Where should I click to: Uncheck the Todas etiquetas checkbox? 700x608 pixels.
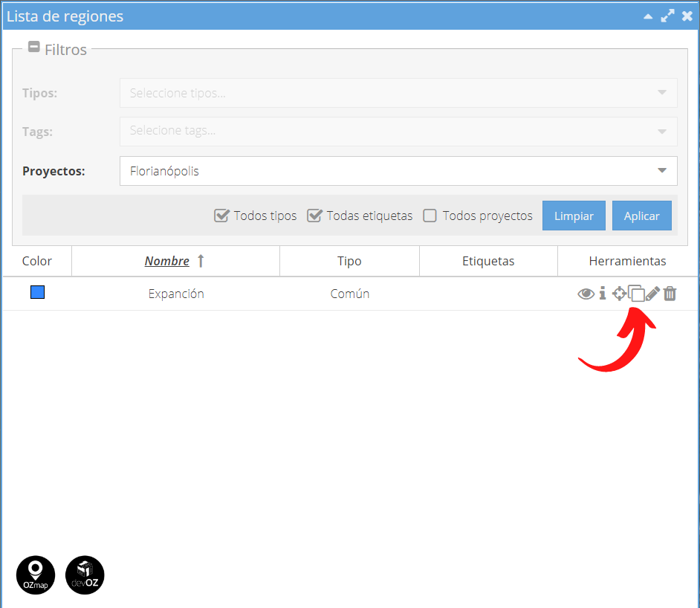pos(314,216)
